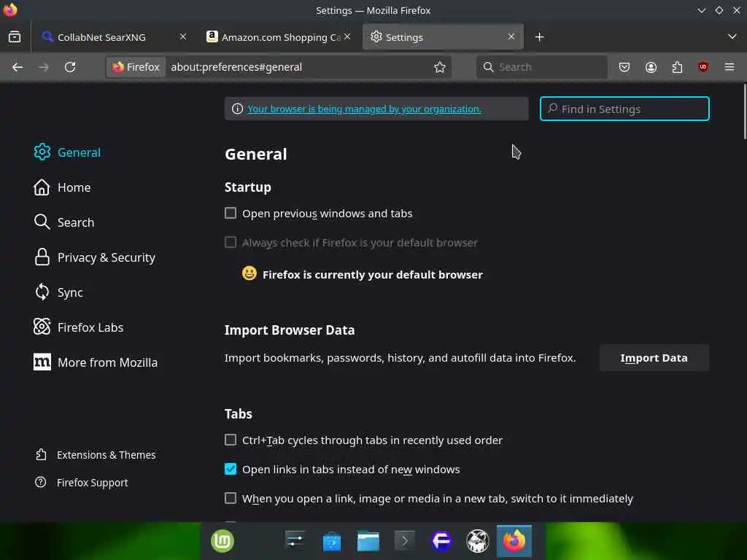This screenshot has width=747, height=560.
Task: Click the Firefox identity badge in address bar
Action: 136,67
